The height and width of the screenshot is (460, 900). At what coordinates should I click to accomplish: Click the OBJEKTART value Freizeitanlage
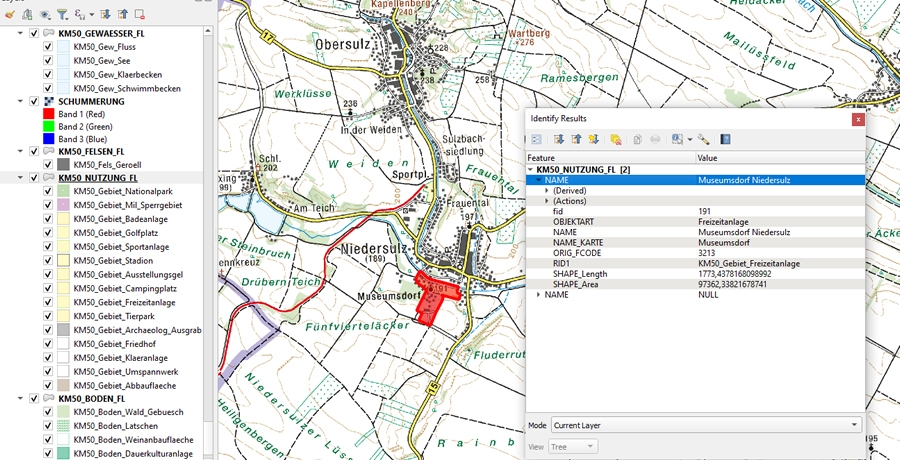coord(723,222)
